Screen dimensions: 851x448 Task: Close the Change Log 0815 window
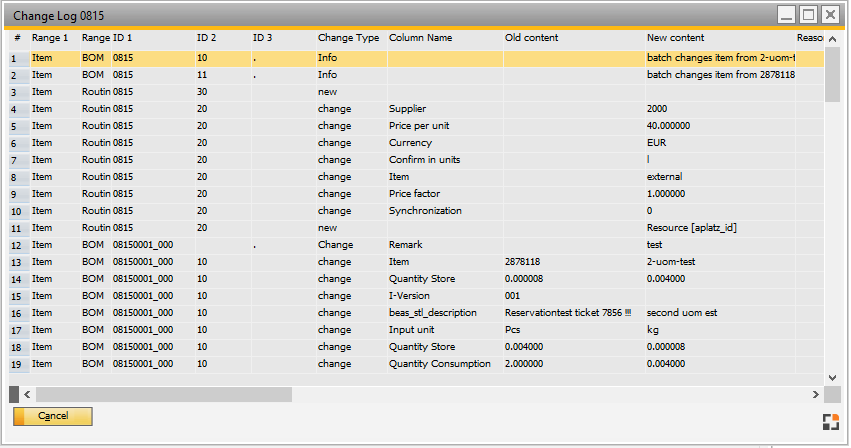tap(830, 14)
